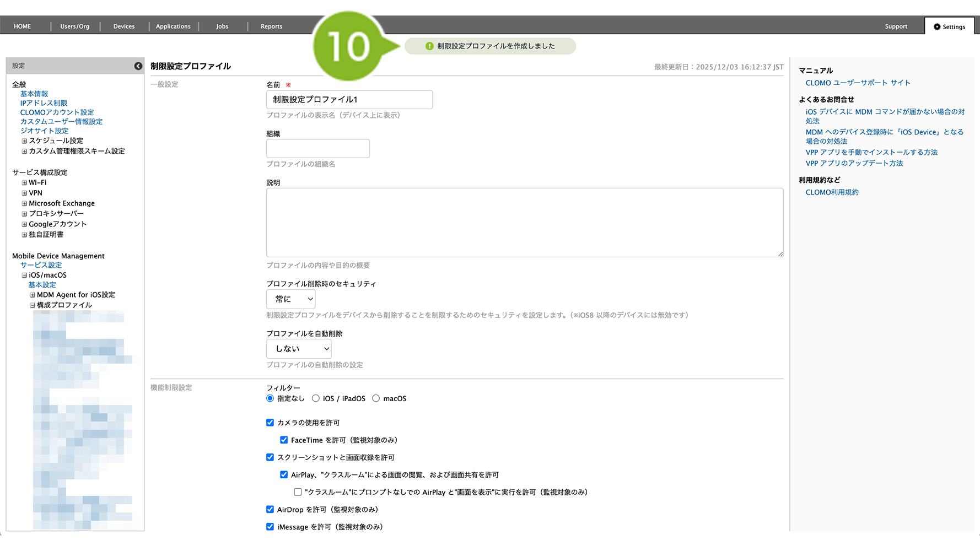Viewport: 980px width, 551px height.
Task: Collapse the iOS/macOS tree node icon
Action: (24, 275)
